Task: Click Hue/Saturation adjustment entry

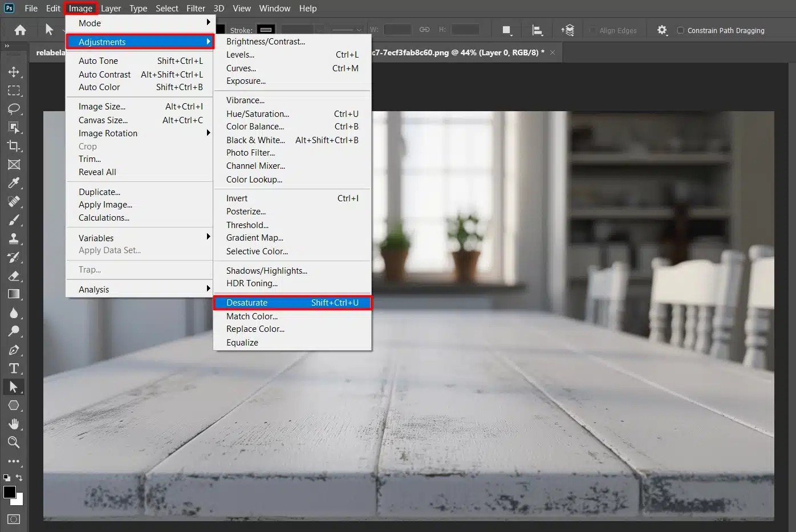Action: [x=258, y=114]
